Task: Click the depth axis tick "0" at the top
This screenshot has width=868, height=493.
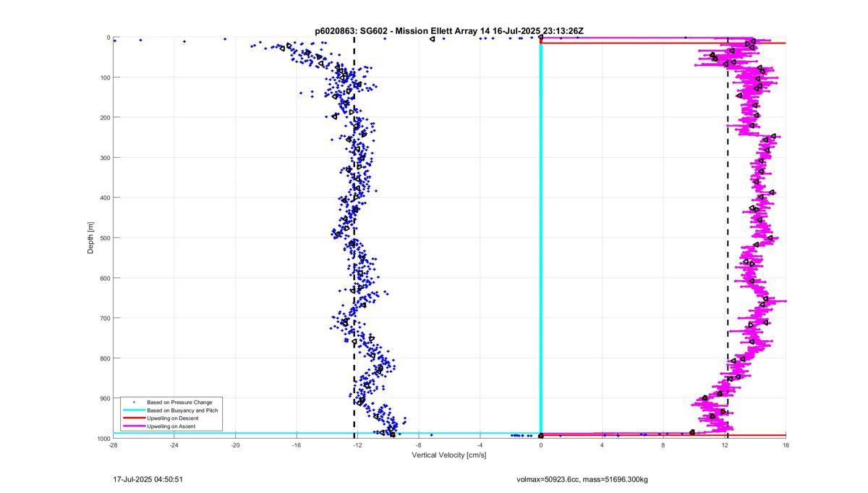Action: [x=108, y=38]
